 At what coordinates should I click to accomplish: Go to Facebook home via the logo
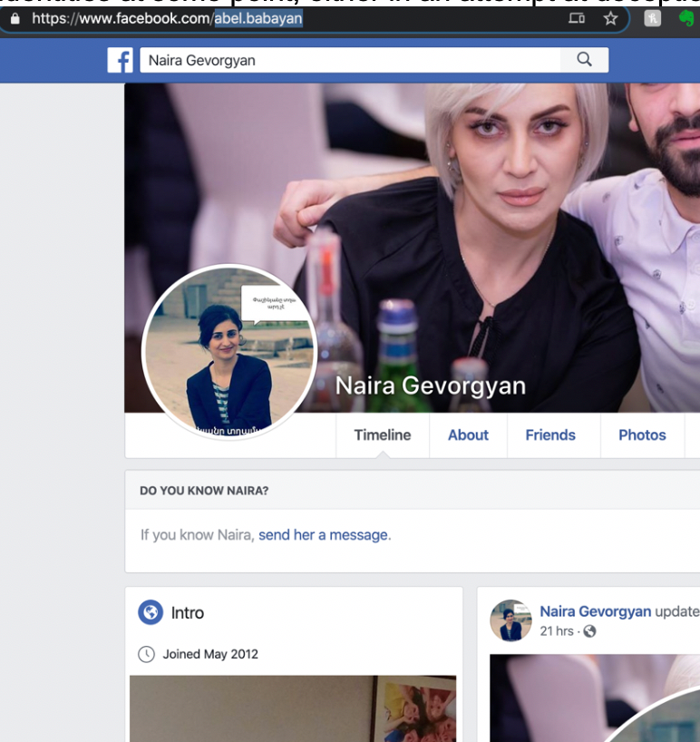pos(120,60)
